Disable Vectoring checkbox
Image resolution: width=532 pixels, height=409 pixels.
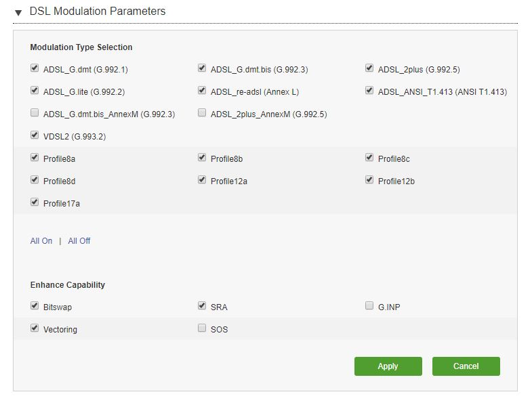pyautogui.click(x=35, y=328)
